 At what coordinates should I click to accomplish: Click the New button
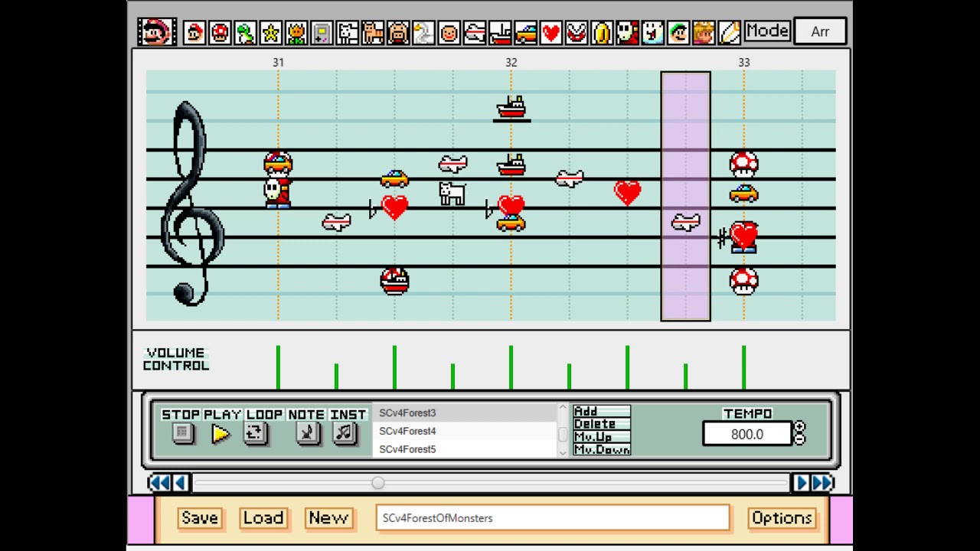(x=328, y=518)
